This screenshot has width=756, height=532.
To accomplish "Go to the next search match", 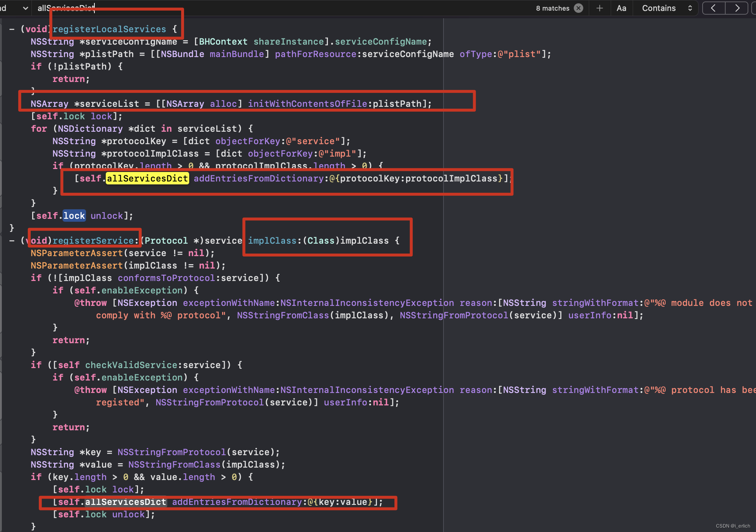I will coord(737,8).
